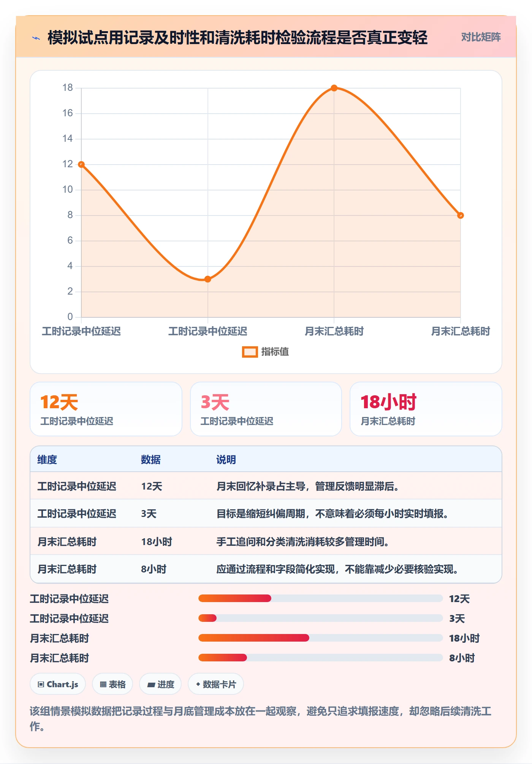Click the 维度 table column header
532x764 pixels.
click(47, 460)
